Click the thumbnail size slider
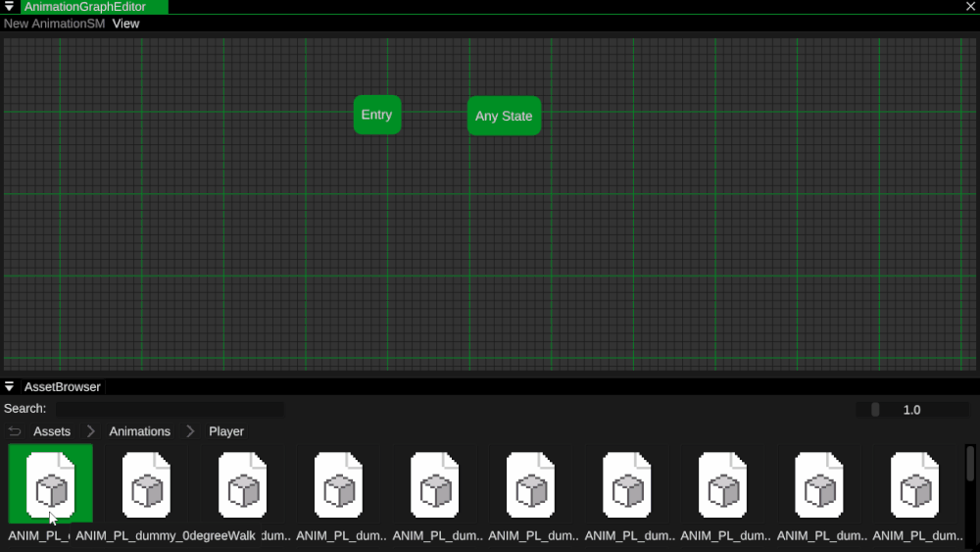The image size is (980, 552). [x=911, y=410]
